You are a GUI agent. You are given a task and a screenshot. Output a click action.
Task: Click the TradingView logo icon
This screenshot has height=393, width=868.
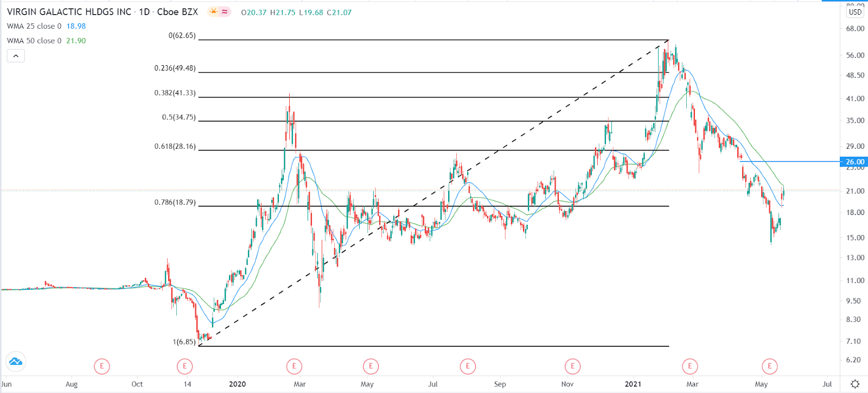point(16,362)
